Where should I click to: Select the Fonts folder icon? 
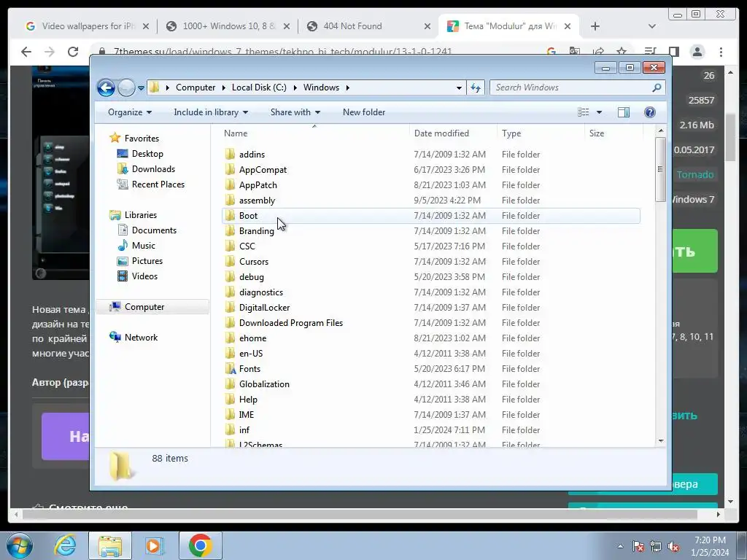(x=230, y=368)
